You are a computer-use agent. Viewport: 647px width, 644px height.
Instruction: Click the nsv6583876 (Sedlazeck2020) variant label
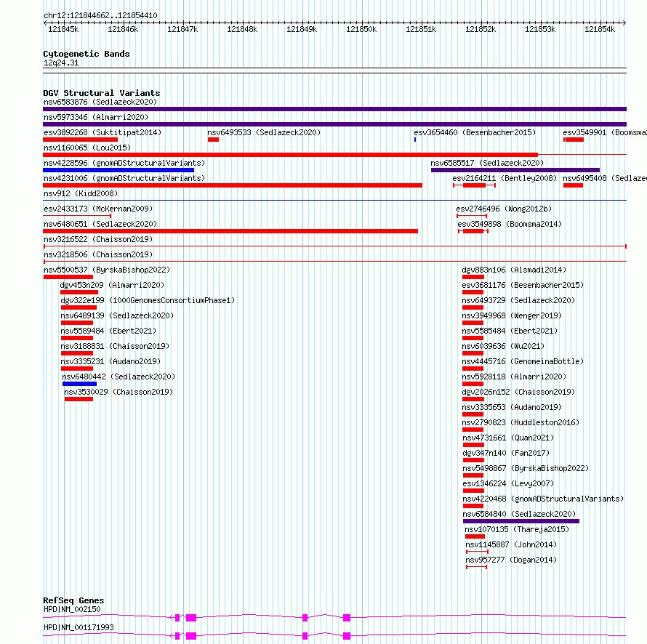[x=100, y=102]
